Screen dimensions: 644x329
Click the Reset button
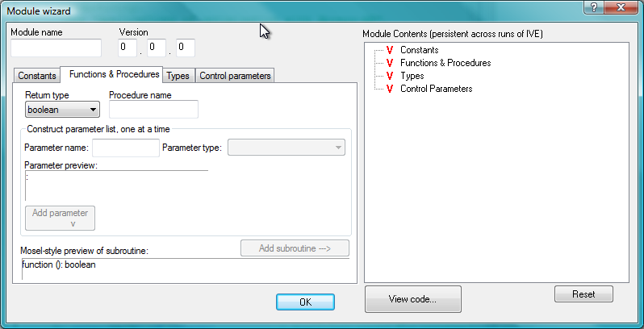tap(583, 294)
